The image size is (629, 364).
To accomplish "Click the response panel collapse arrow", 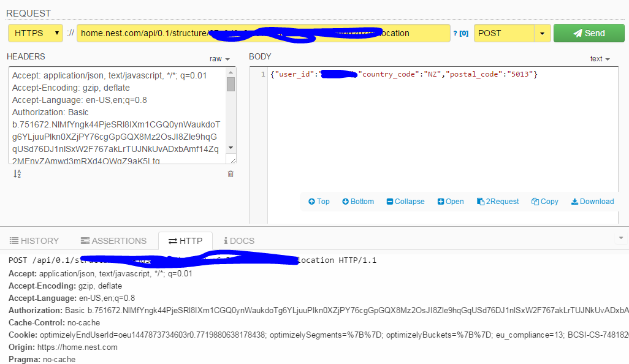I will pos(621,238).
